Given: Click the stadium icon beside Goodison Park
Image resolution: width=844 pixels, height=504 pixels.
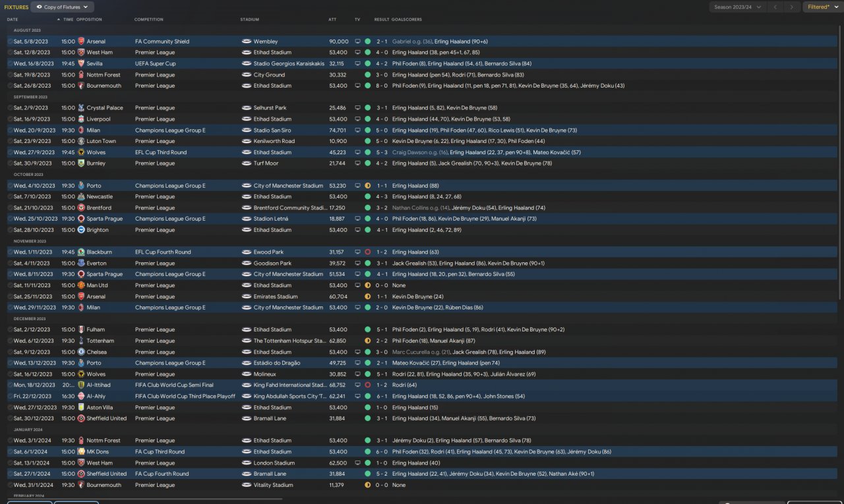Looking at the screenshot, I should [x=247, y=264].
